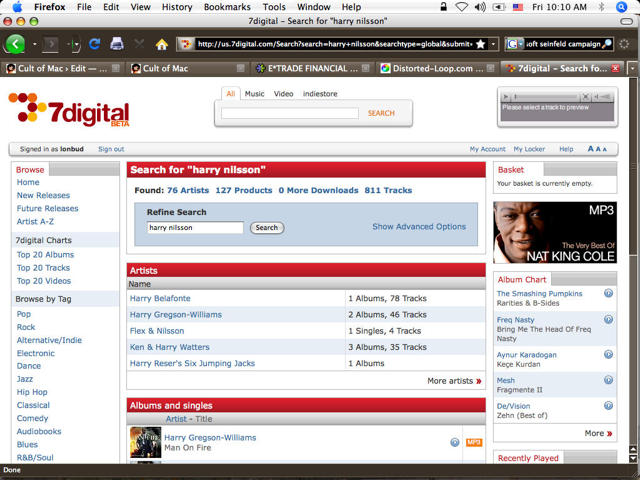
Task: Open Top 20 Albums chart link
Action: click(x=45, y=255)
